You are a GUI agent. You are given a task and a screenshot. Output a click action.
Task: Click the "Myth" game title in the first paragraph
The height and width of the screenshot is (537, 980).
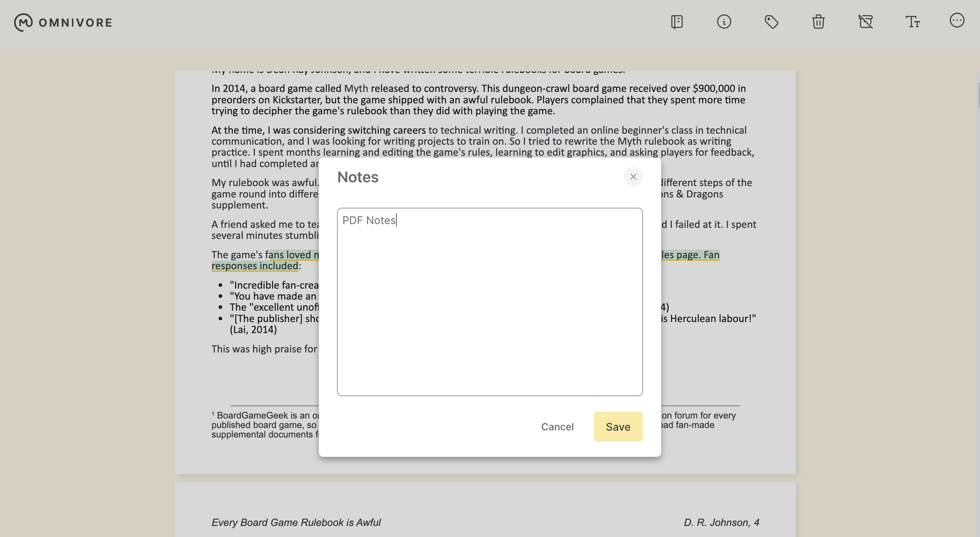[356, 88]
